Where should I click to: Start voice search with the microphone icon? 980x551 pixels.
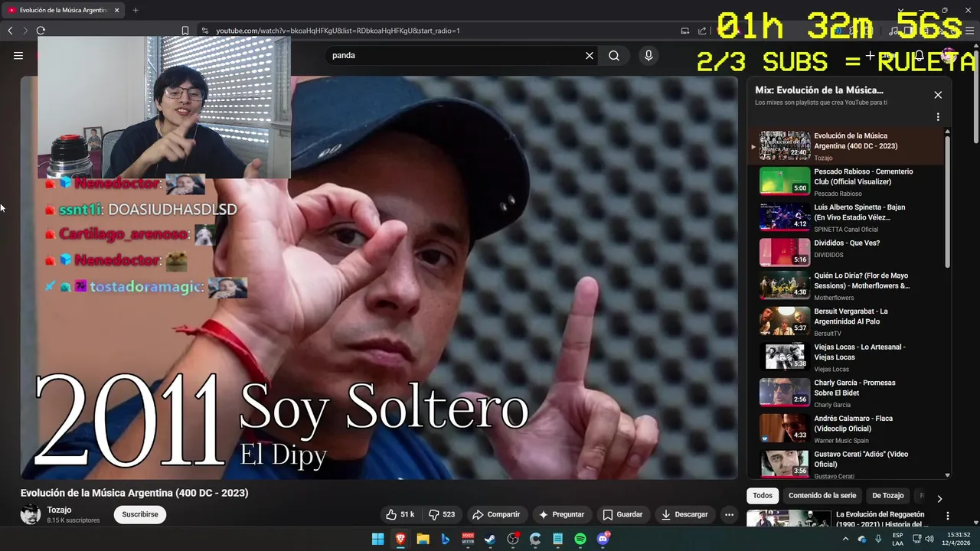[648, 55]
